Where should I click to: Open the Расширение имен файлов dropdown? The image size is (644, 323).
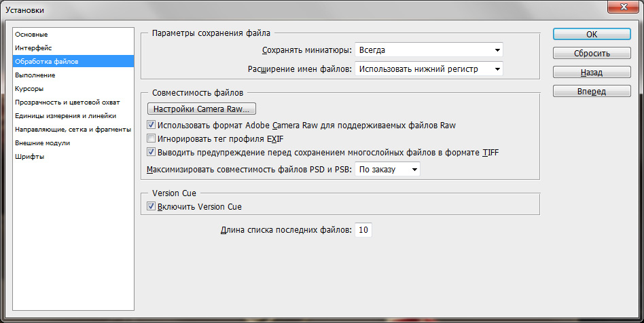coord(429,69)
